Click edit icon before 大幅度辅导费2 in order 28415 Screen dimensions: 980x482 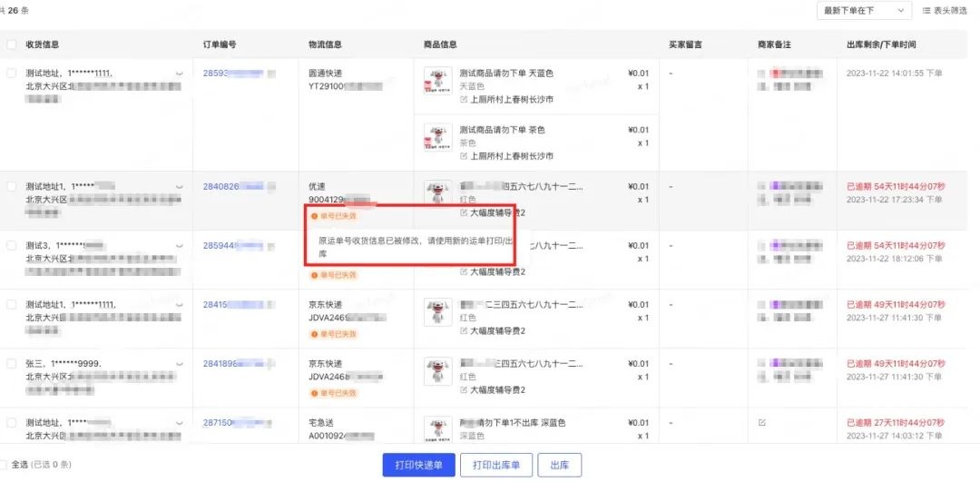[464, 330]
